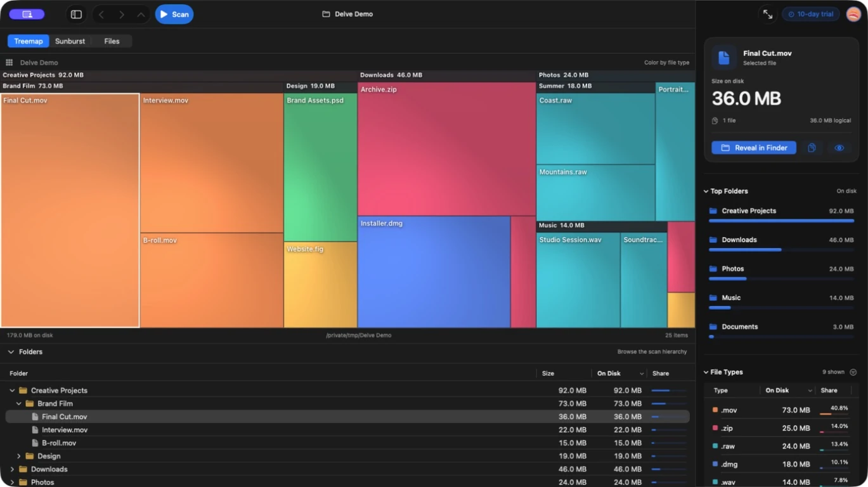Viewport: 868px width, 487px height.
Task: Start a scan with the Scan button
Action: [174, 14]
